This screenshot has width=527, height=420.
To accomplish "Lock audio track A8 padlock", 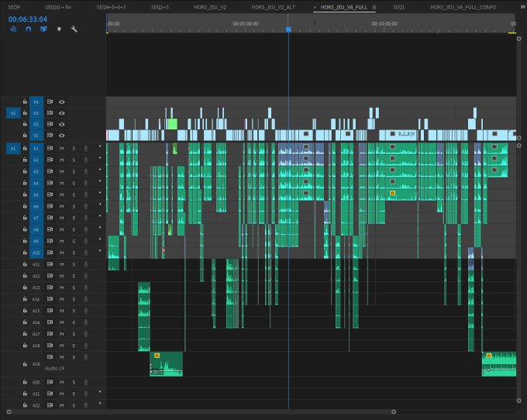I will 25,229.
